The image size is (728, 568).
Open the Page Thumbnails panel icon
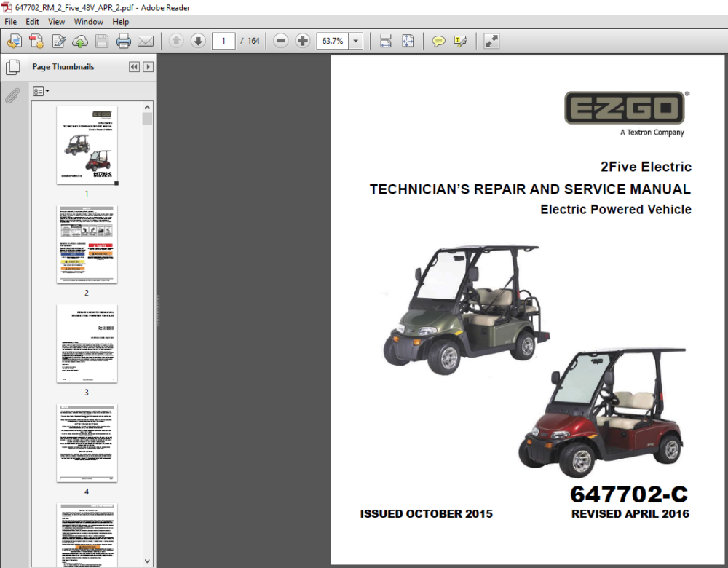click(x=13, y=67)
